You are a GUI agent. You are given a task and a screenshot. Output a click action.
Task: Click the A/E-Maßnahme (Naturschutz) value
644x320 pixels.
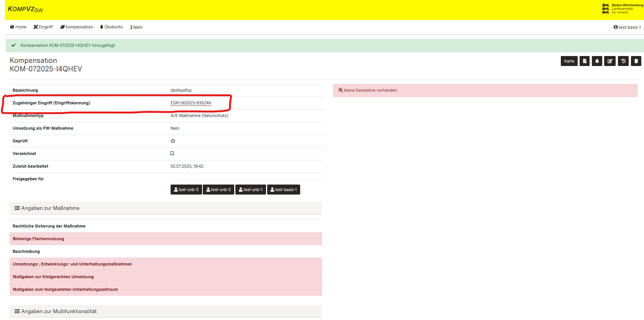click(x=199, y=115)
